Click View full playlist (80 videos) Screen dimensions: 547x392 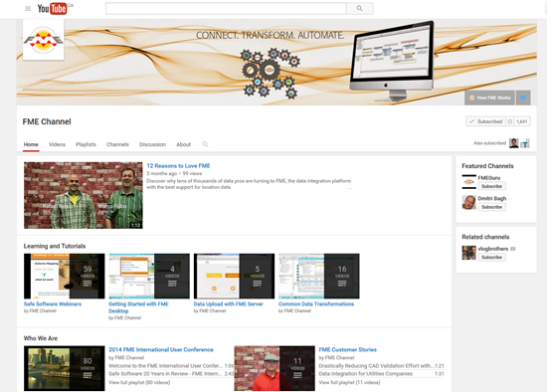(x=139, y=383)
